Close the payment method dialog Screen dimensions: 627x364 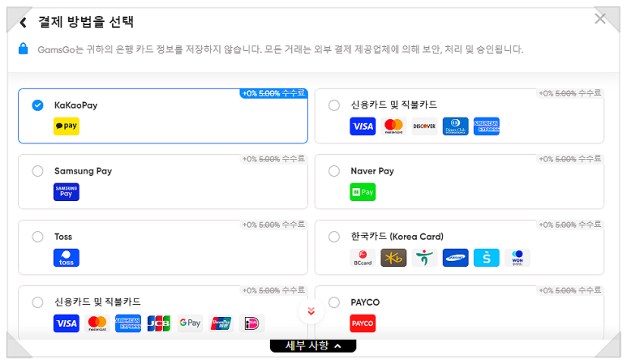point(599,19)
